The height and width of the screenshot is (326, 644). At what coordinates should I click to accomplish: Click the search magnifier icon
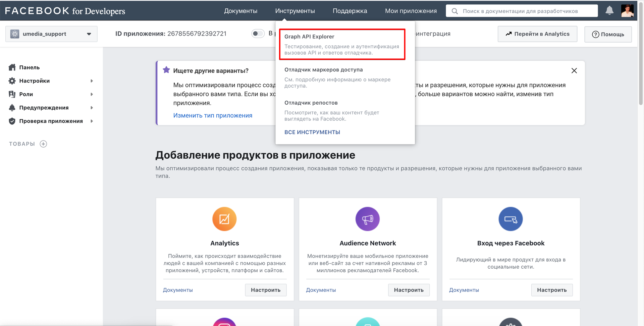pos(454,11)
